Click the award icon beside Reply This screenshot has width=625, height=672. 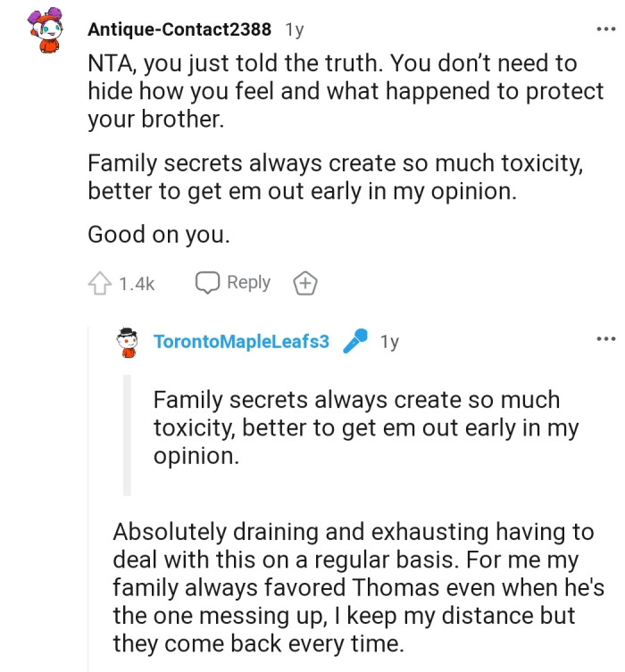pyautogui.click(x=305, y=284)
